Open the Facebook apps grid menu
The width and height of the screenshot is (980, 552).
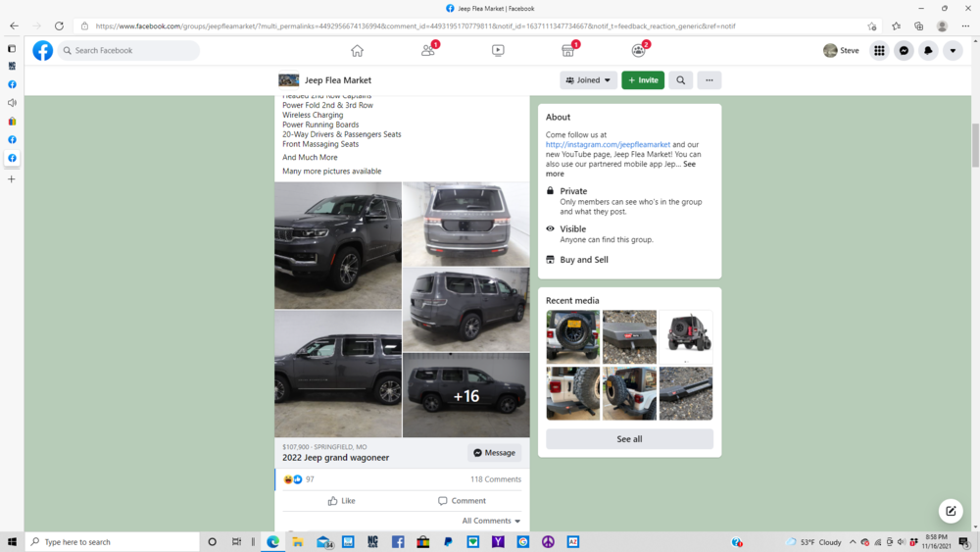[x=879, y=50]
